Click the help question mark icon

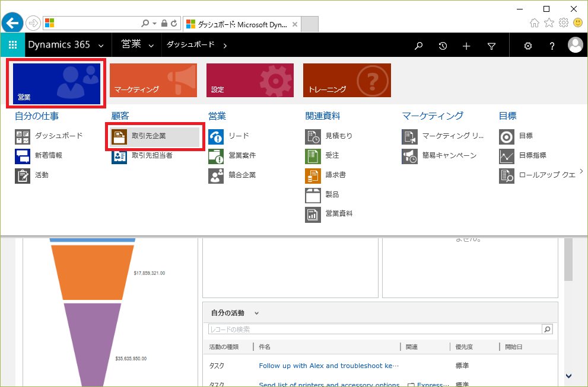tap(552, 46)
